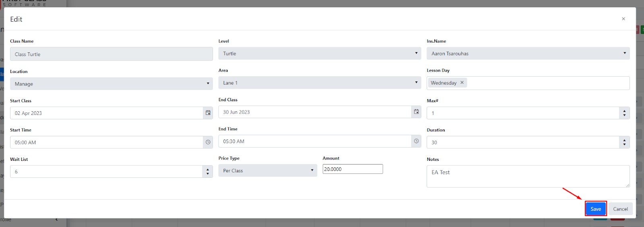Focus the Class Name field
Screen dimensions: 644x227
tap(111, 54)
